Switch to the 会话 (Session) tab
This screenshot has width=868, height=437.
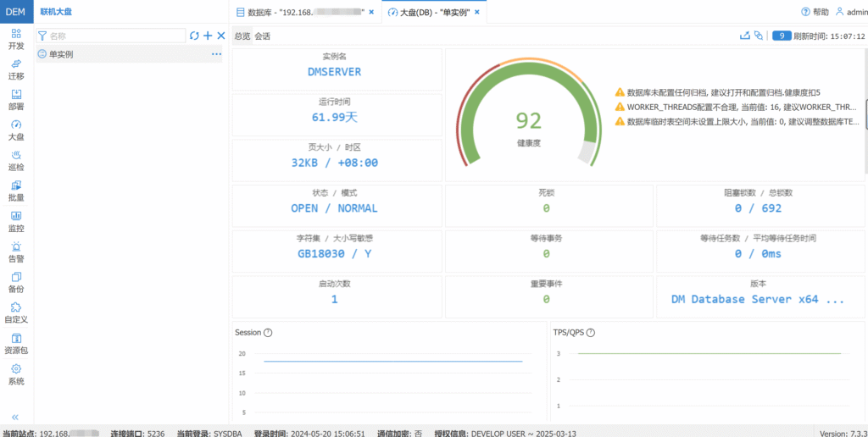click(263, 36)
